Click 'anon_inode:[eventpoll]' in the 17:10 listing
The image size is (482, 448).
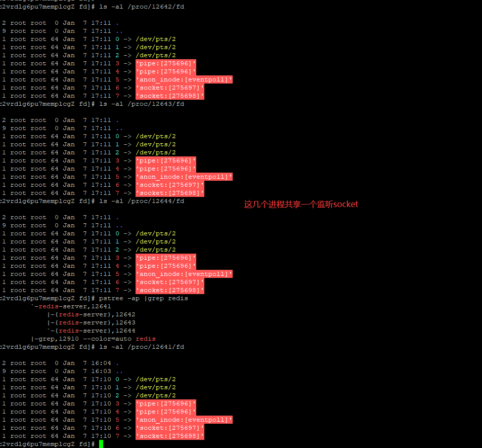[x=184, y=420]
